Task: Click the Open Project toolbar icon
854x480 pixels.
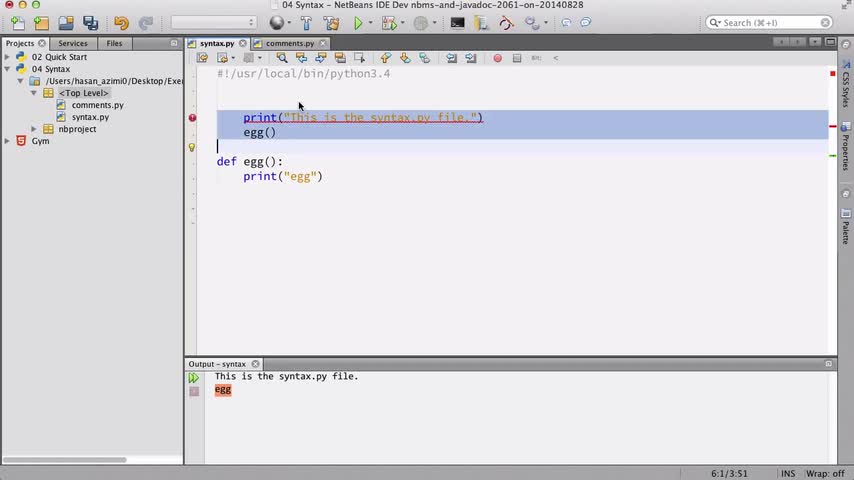Action: coord(66,23)
